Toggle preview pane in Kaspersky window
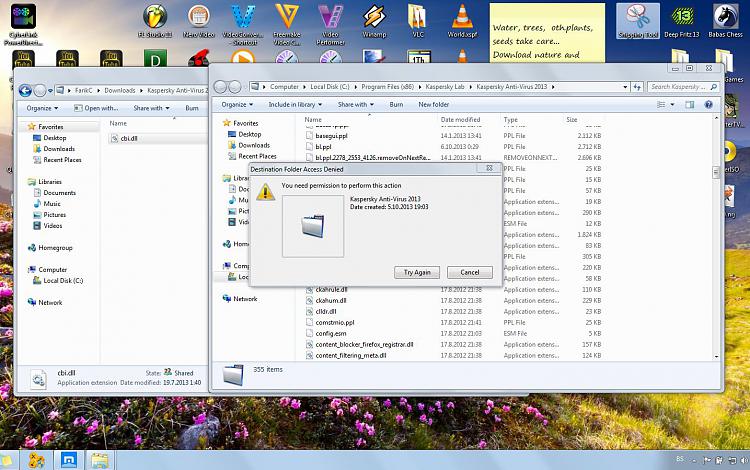This screenshot has width=750, height=470. tap(689, 104)
